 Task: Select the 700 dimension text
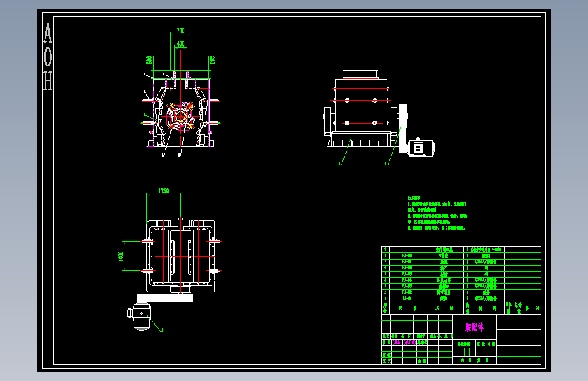click(x=181, y=31)
